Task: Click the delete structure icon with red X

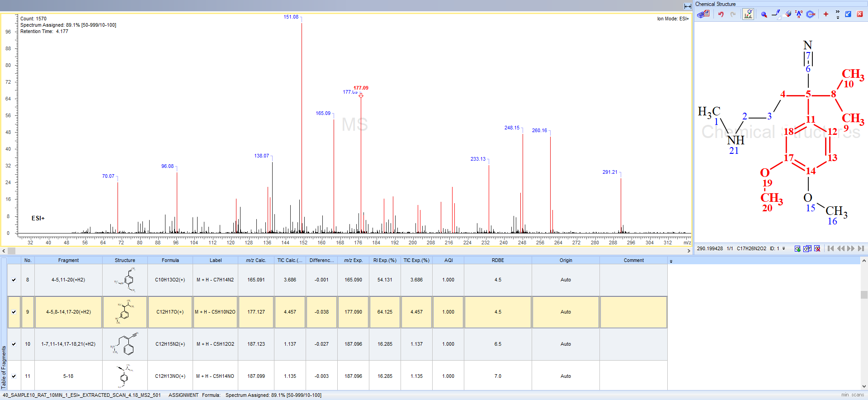Action: click(x=817, y=248)
